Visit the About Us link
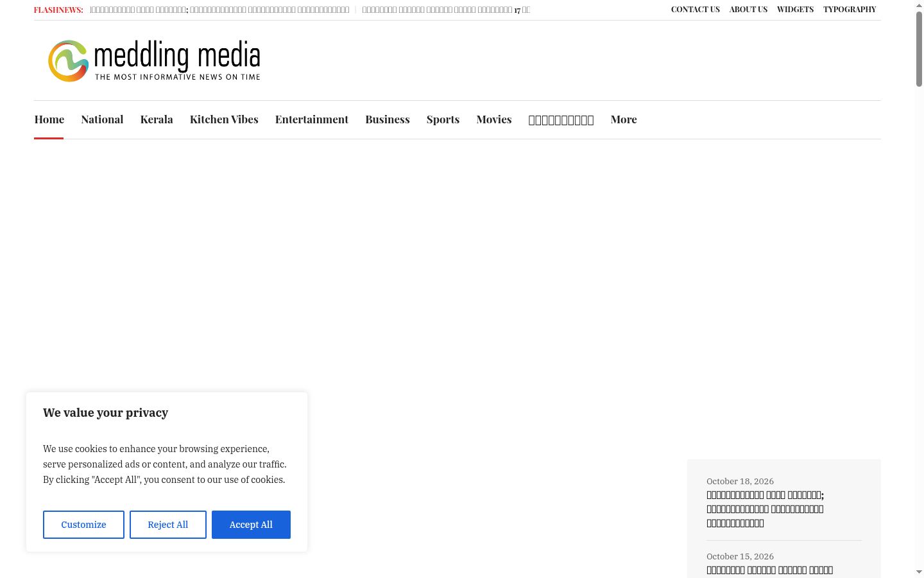The image size is (924, 578). click(x=748, y=10)
